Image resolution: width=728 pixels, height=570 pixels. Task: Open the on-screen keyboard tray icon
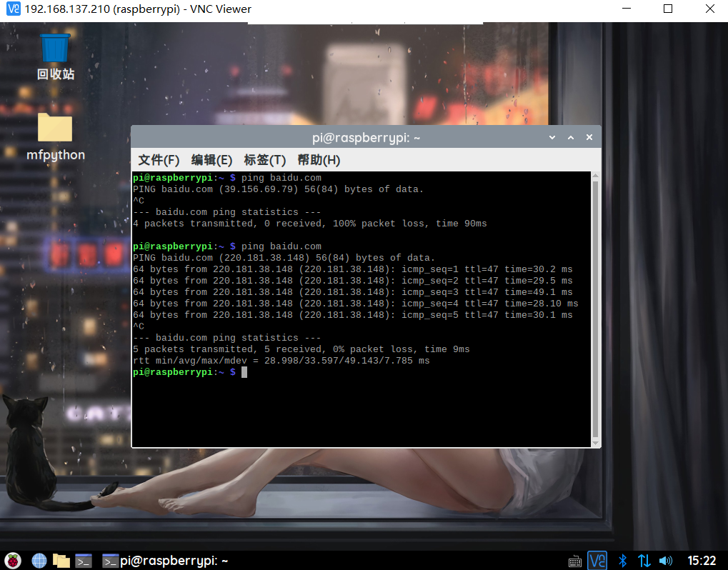tap(575, 561)
